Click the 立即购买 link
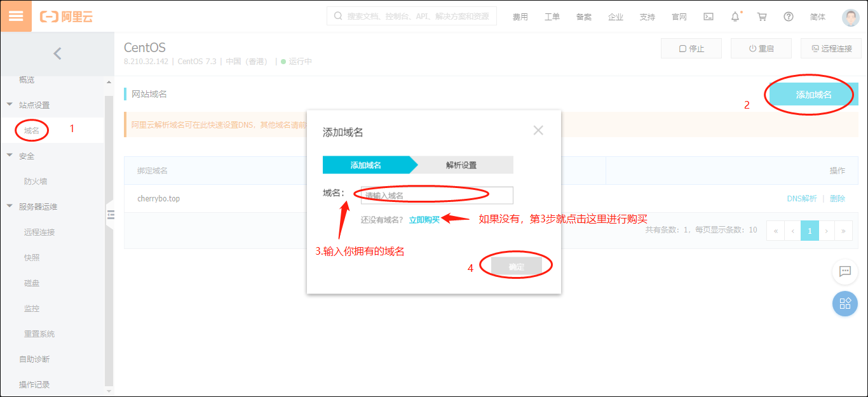The height and width of the screenshot is (397, 868). (x=424, y=220)
